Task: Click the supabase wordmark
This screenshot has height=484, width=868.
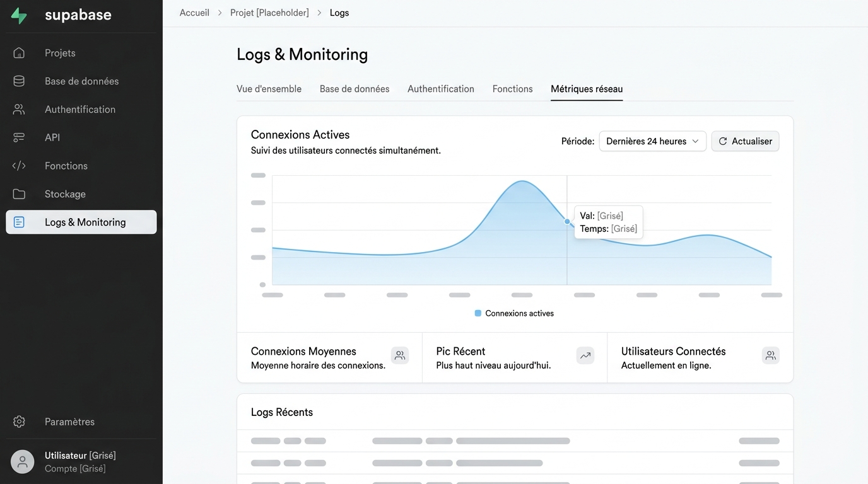Action: [x=78, y=15]
